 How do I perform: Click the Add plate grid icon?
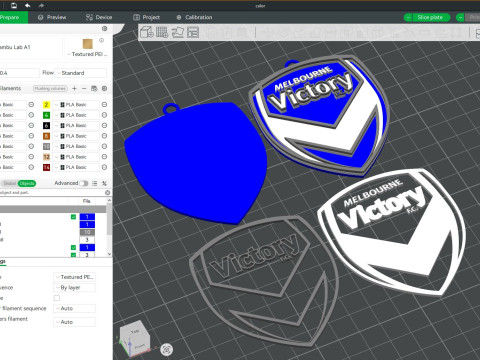[162, 32]
